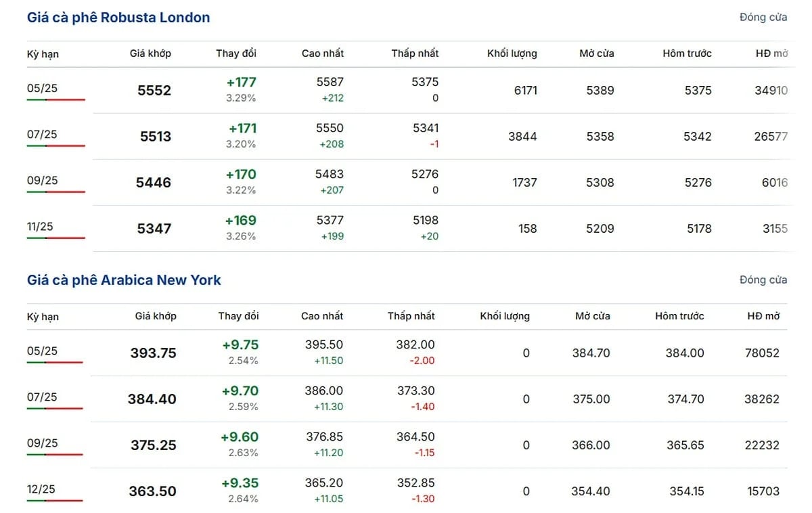812x513 pixels.
Task: Click Robusta 'Cao nhất' column header
Action: [323, 53]
